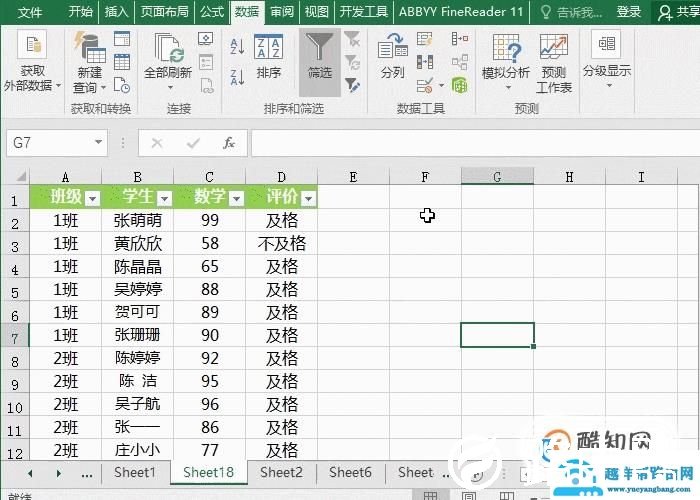Screen dimensions: 700x500
Task: Click Normal view status bar icon
Action: (430, 495)
